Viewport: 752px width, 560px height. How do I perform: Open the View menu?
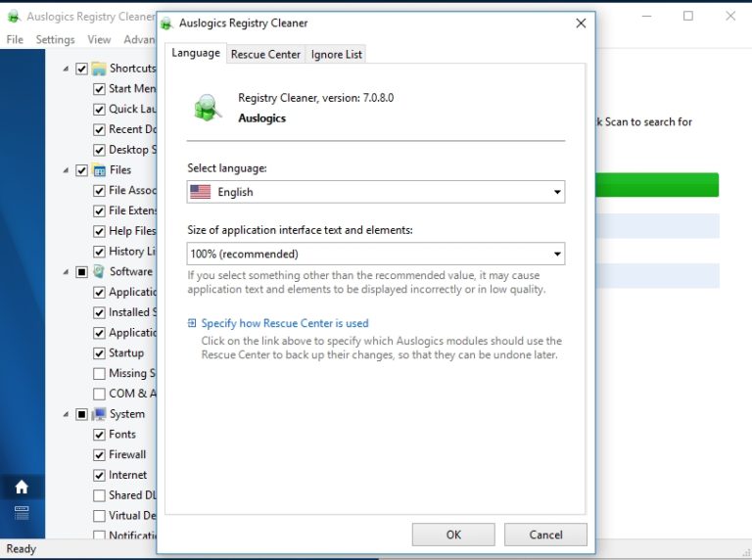99,39
